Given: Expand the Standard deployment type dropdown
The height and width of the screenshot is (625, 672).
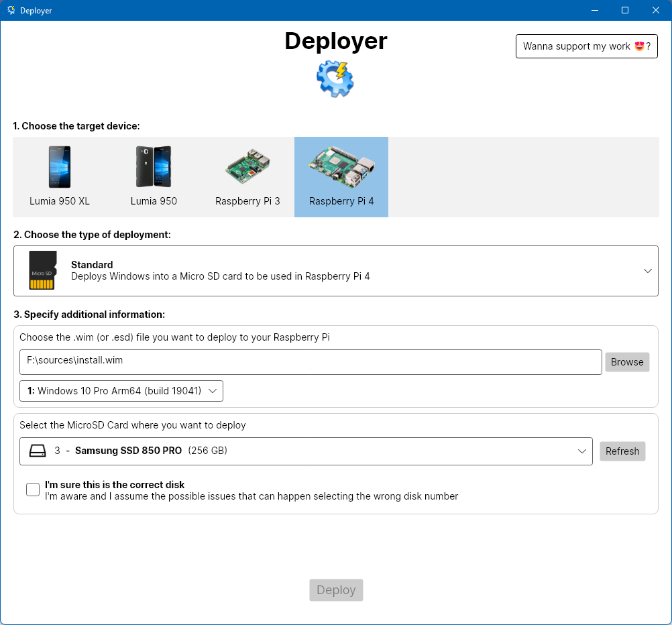Looking at the screenshot, I should click(x=647, y=271).
